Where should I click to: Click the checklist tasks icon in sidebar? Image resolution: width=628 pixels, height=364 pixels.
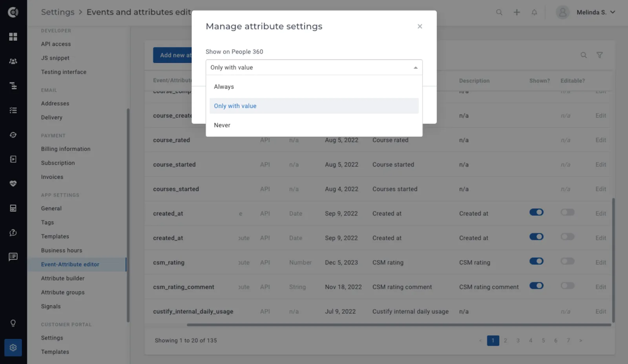13,110
